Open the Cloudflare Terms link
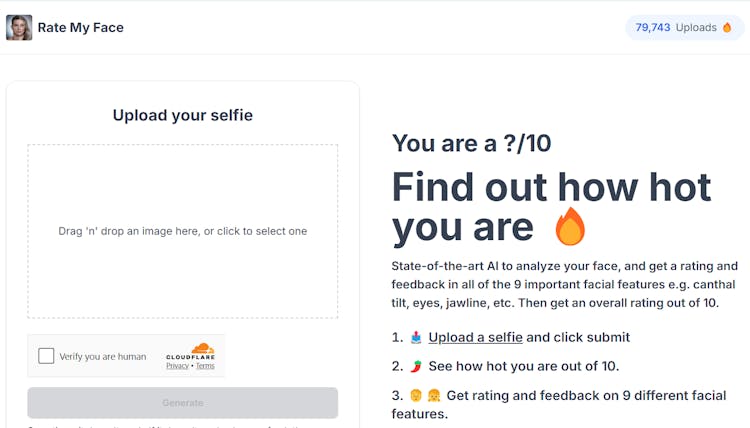The height and width of the screenshot is (428, 750). 205,366
